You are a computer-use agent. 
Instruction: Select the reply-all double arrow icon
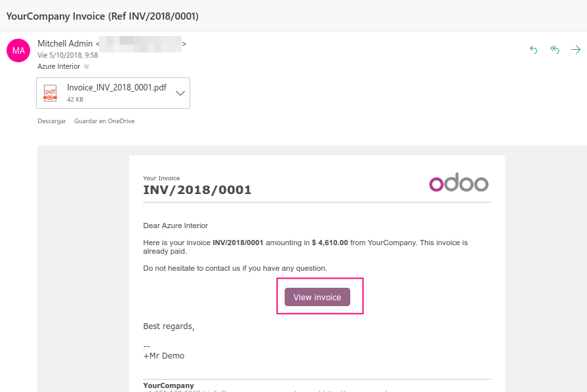coord(554,49)
